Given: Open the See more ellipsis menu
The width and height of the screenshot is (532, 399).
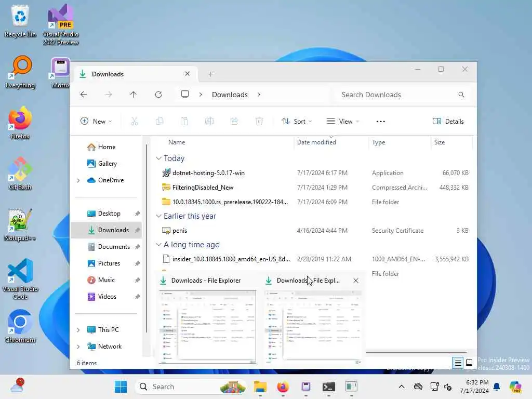Looking at the screenshot, I should tap(381, 121).
